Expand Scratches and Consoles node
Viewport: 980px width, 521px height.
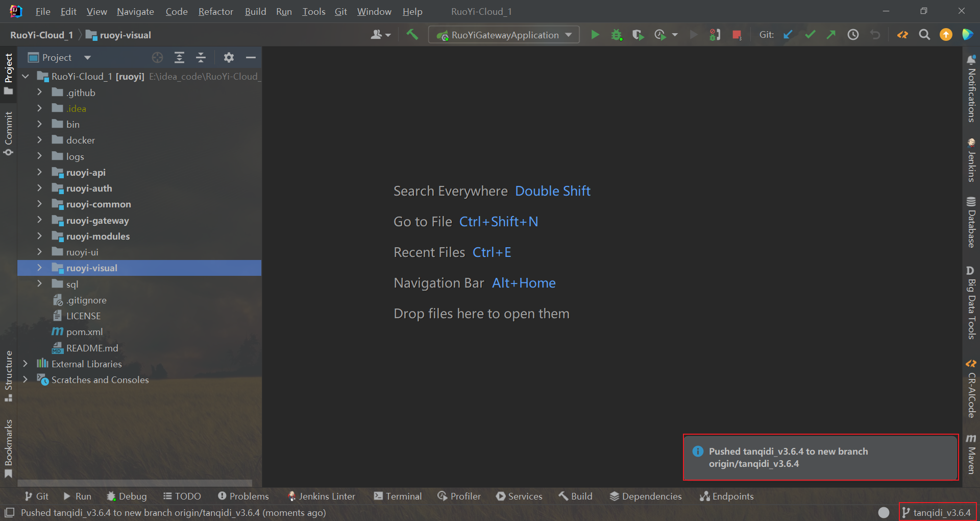coord(25,380)
